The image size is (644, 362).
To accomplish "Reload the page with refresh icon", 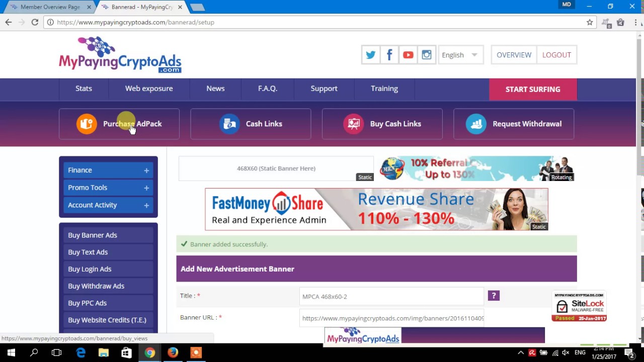I will coord(35,22).
